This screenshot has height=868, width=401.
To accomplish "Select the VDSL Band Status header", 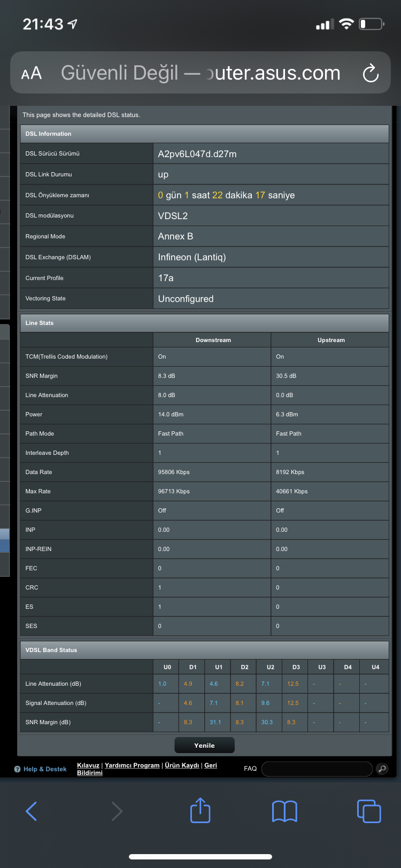I will (x=204, y=650).
